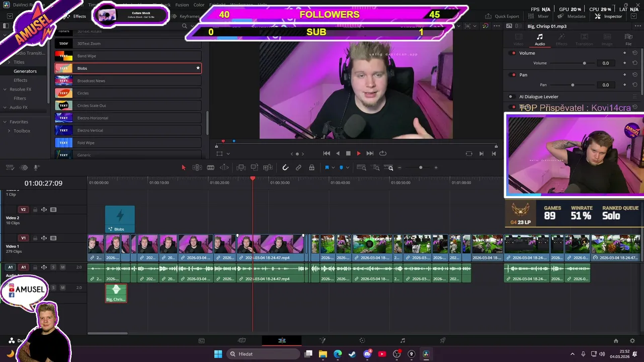Toggle favorite star on Blobs
This screenshot has width=644, height=362.
click(x=198, y=68)
